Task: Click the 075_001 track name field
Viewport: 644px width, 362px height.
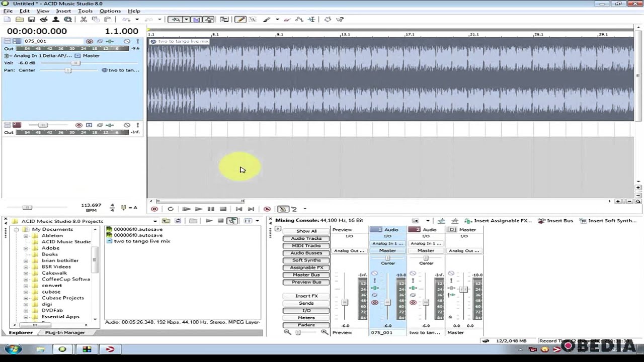Action: point(53,41)
